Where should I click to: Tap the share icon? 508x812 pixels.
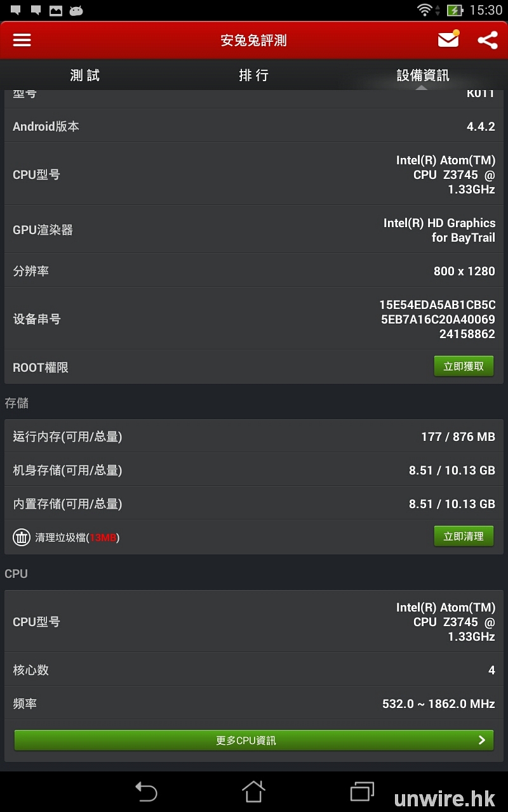pos(487,40)
